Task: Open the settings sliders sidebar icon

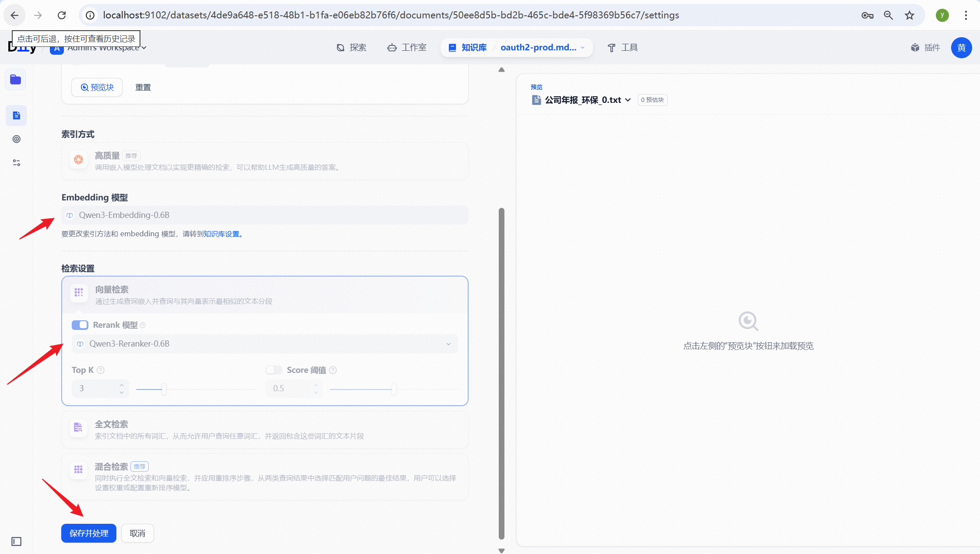Action: (16, 163)
